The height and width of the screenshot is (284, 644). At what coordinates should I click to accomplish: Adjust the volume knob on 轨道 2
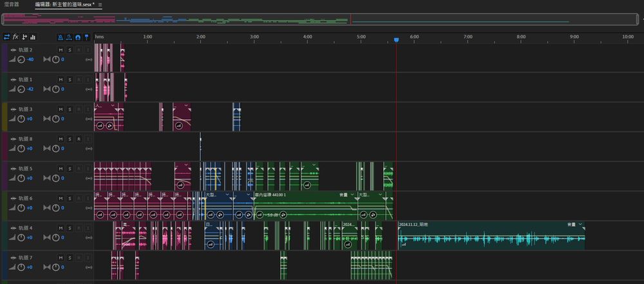tap(21, 60)
